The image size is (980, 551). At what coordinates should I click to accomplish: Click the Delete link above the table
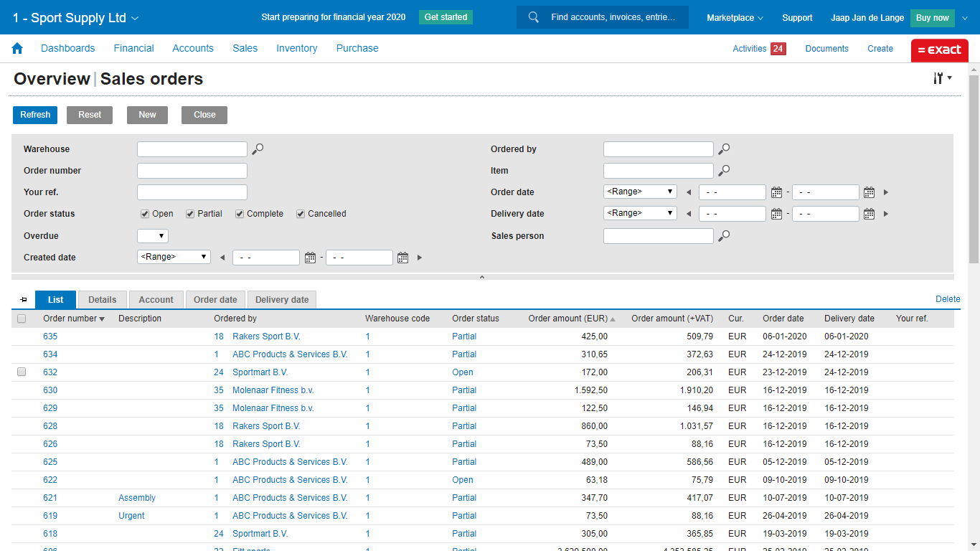tap(948, 299)
